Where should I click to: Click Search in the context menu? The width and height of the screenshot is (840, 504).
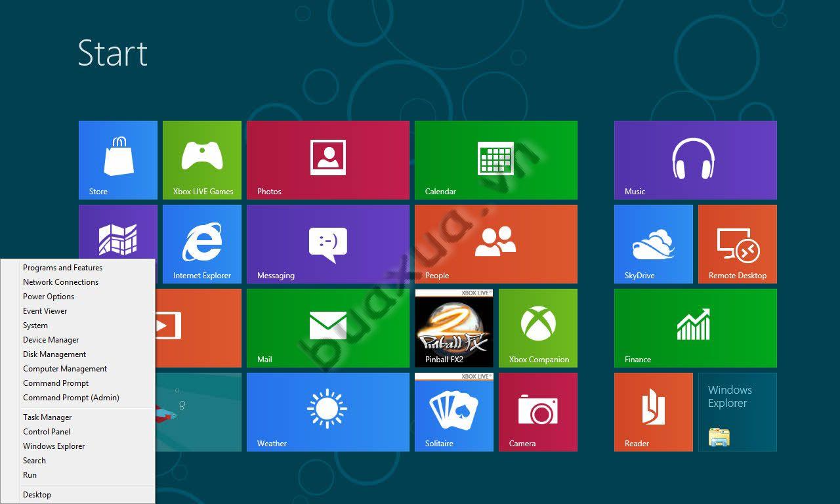pyautogui.click(x=78, y=461)
